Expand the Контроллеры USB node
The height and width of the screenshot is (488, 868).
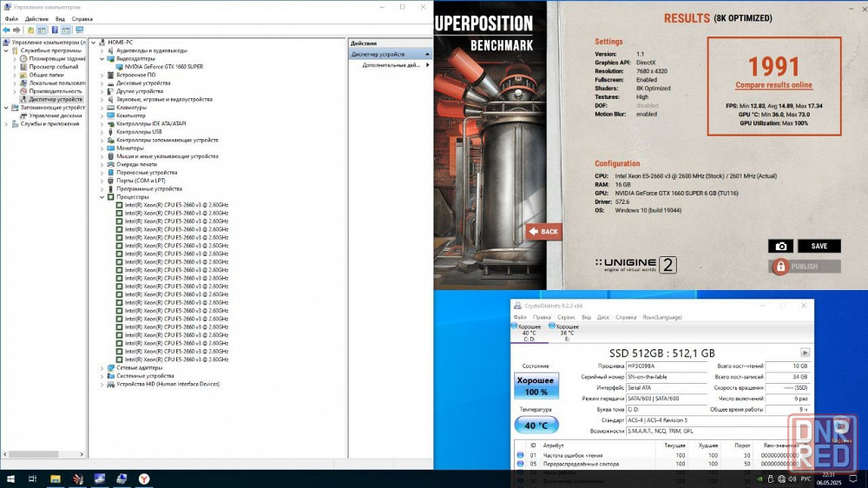(x=102, y=132)
